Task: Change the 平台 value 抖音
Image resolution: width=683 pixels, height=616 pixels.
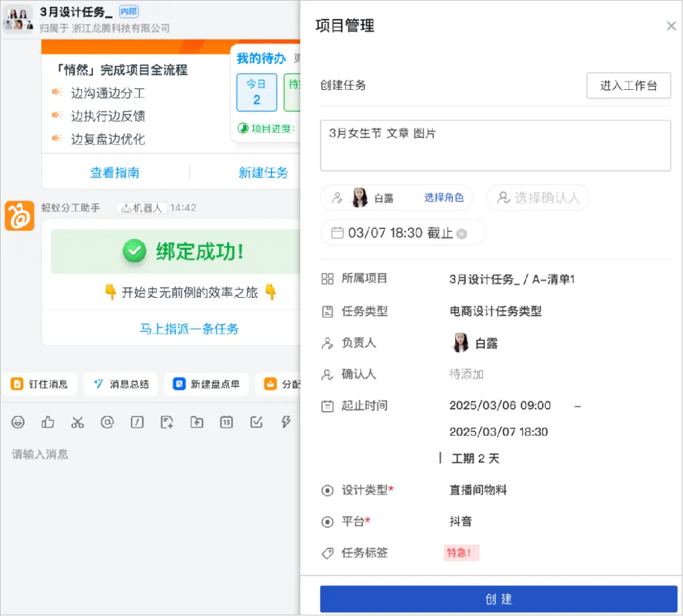Action: tap(461, 522)
